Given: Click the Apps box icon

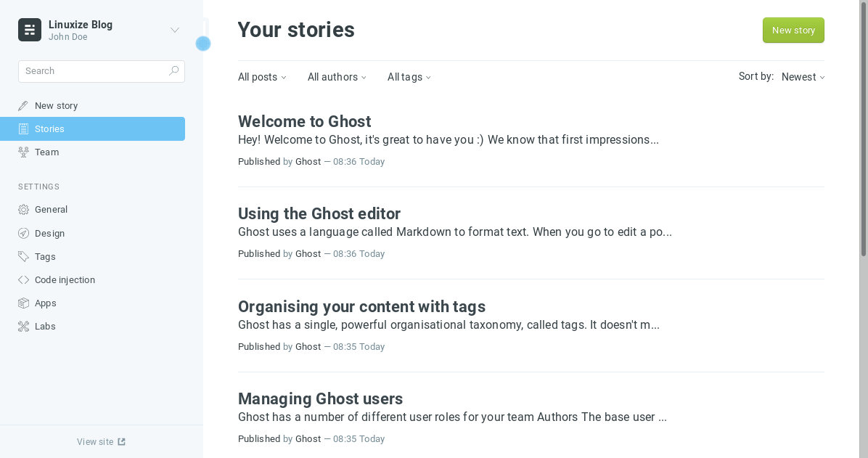Looking at the screenshot, I should coord(23,303).
